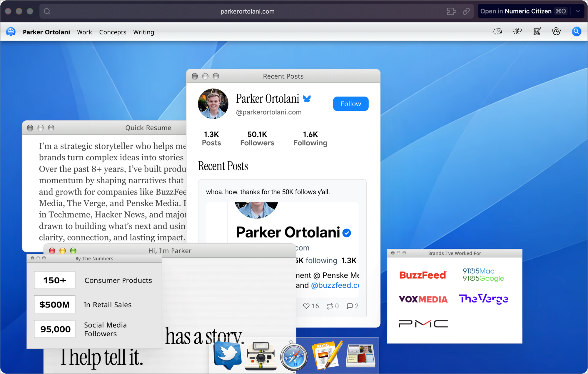
Task: Open the Work menu item
Action: coord(84,32)
